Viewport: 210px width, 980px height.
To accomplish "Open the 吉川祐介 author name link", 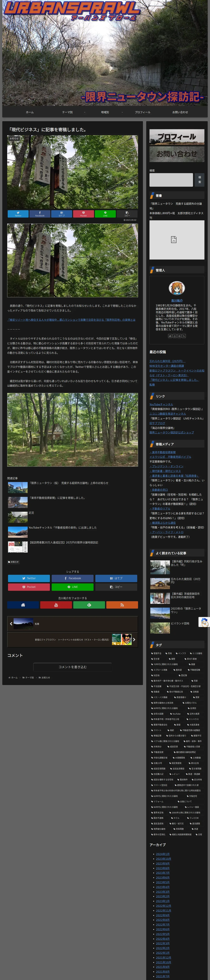I will tap(177, 301).
